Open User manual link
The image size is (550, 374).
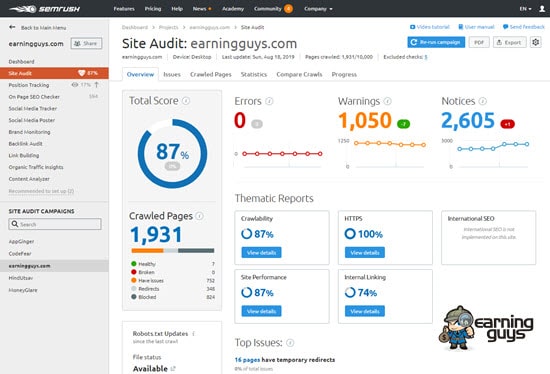(476, 27)
